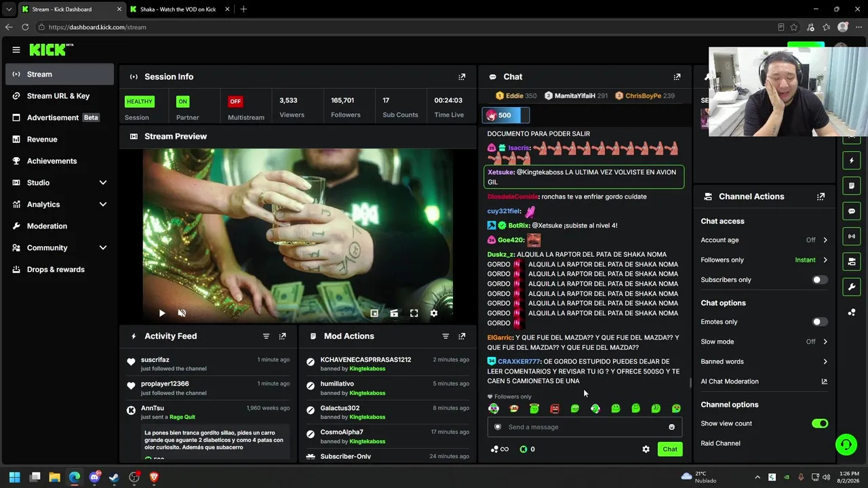Click Rage Quit link in AnnTsu activity
The height and width of the screenshot is (488, 868).
click(x=182, y=418)
